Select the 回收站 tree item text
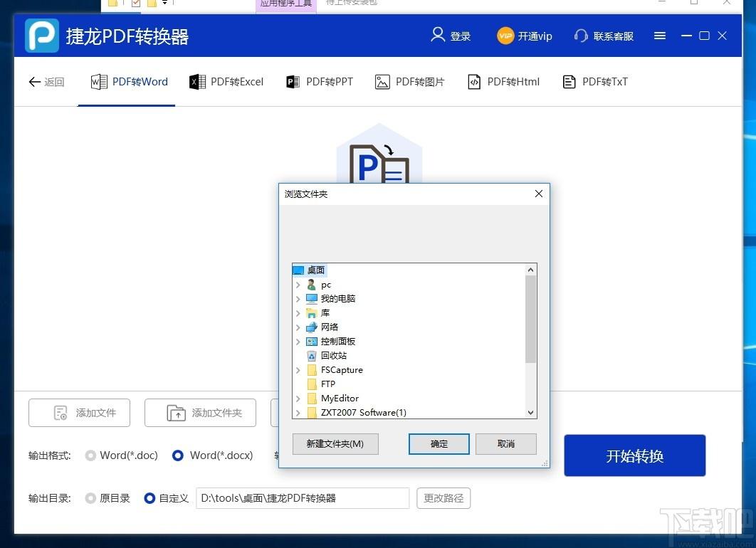 (x=334, y=356)
